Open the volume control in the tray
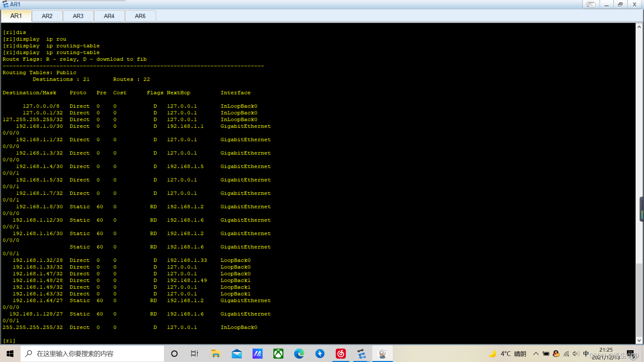The image size is (644, 362). click(x=576, y=354)
